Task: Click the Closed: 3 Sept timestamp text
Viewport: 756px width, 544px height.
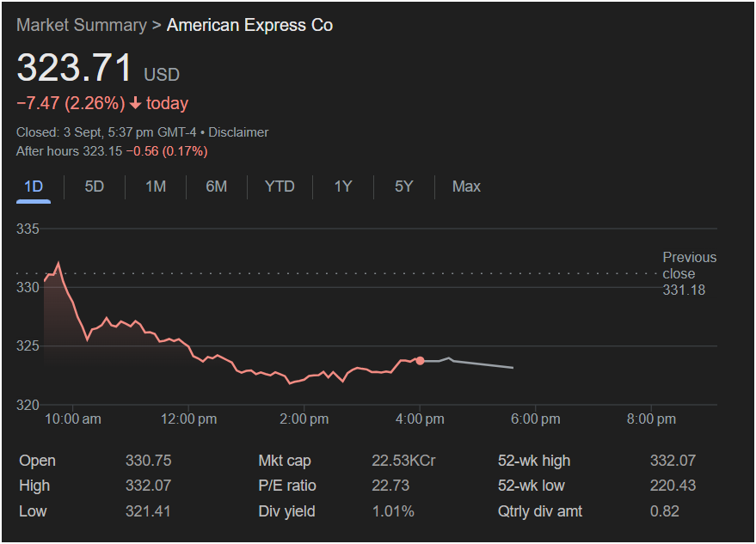Action: coord(106,132)
